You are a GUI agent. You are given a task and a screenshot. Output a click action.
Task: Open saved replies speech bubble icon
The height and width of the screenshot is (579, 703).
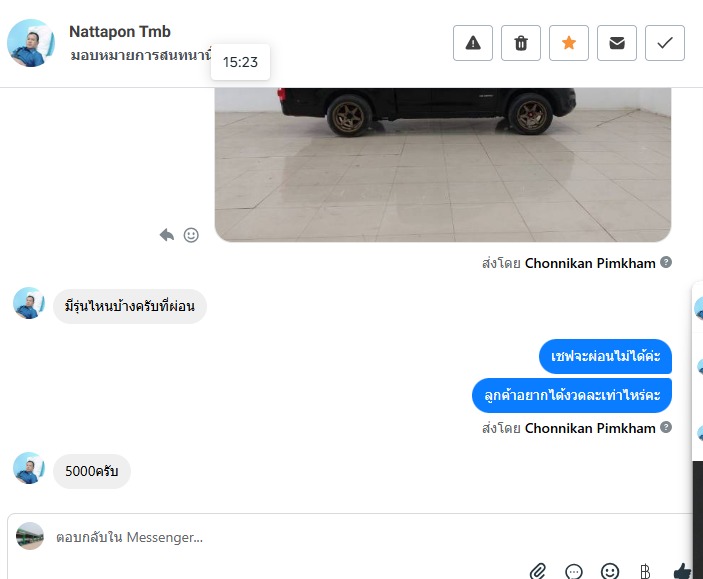click(x=574, y=571)
